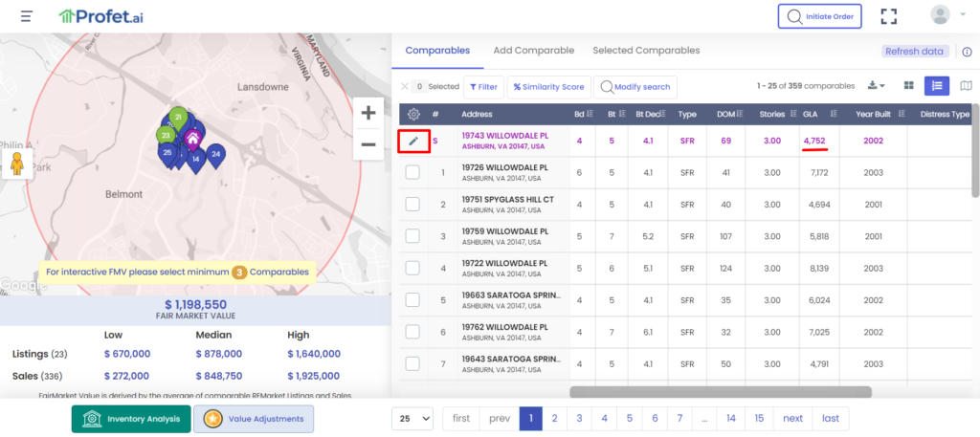
Task: Switch to the Comparables tab
Action: [437, 51]
